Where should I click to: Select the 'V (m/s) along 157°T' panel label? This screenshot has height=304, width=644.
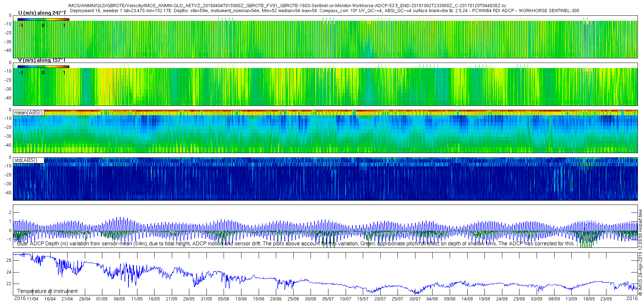click(42, 60)
